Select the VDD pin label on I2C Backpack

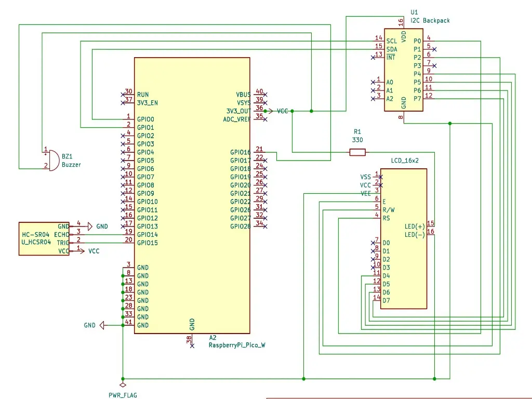[404, 37]
